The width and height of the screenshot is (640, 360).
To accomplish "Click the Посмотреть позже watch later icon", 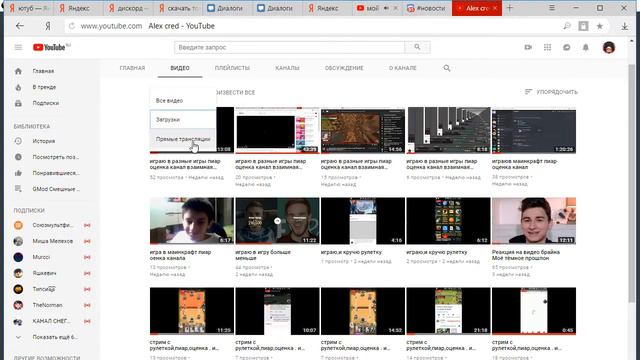I will tap(18, 157).
